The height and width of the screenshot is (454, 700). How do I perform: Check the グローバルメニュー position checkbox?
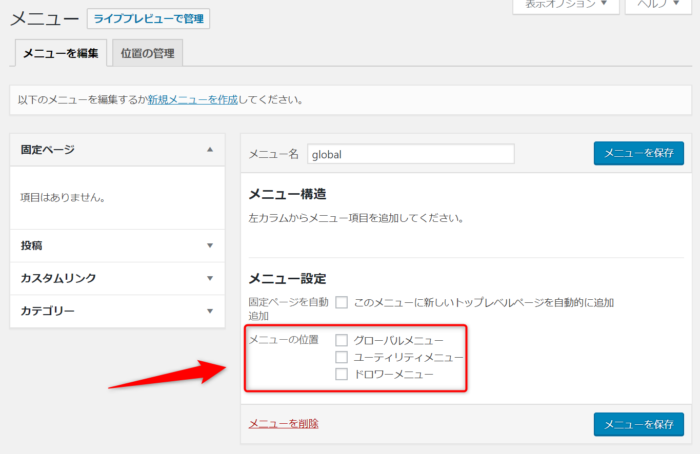pyautogui.click(x=341, y=340)
